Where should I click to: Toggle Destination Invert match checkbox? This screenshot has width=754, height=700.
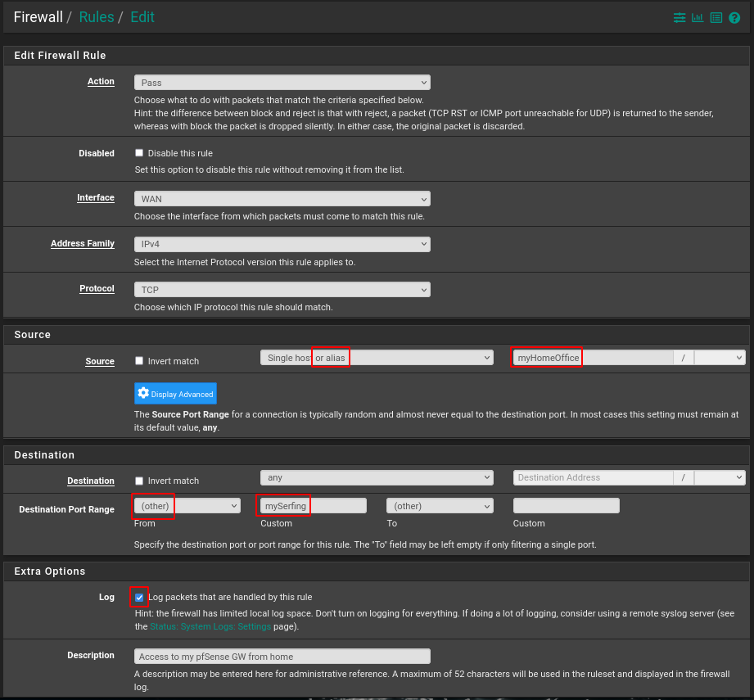139,481
